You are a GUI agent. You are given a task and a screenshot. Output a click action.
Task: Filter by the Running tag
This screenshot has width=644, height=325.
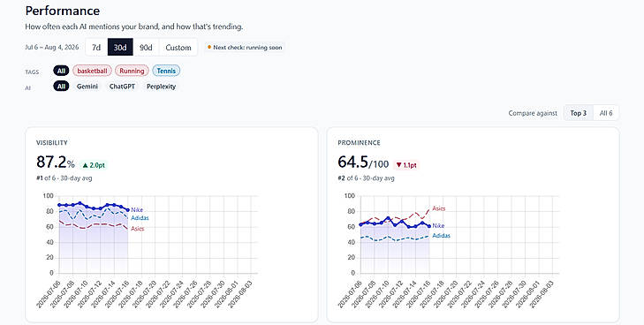[x=132, y=71]
